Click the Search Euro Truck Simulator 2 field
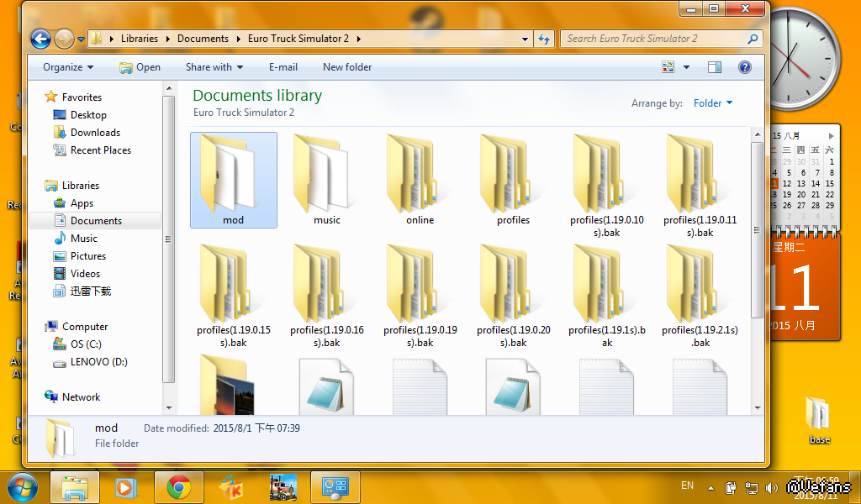 pos(653,39)
